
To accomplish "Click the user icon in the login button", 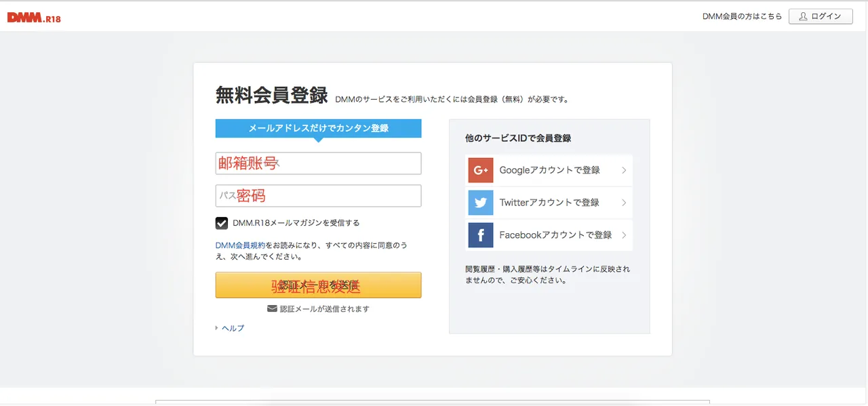I will click(804, 16).
